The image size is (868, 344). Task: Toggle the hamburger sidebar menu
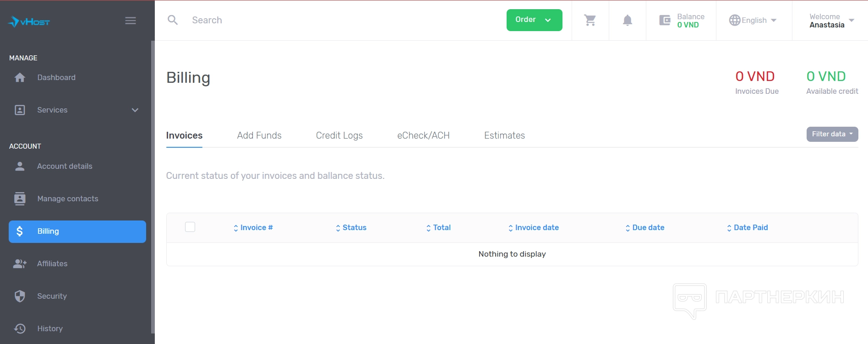(x=131, y=21)
